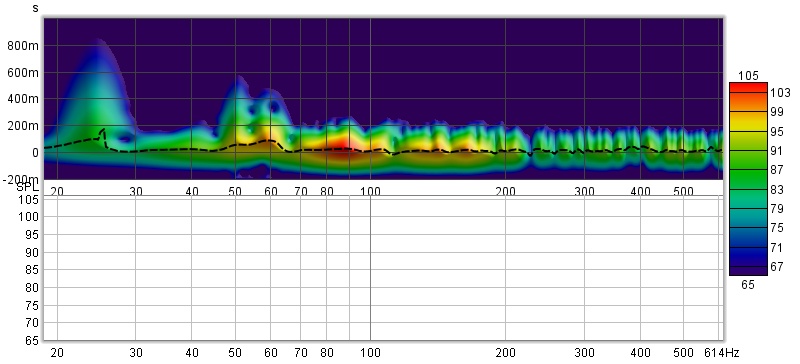Screen dimensions: 800x364
Task: Click the '500' label directly under the spectrogram
Action: point(683,192)
